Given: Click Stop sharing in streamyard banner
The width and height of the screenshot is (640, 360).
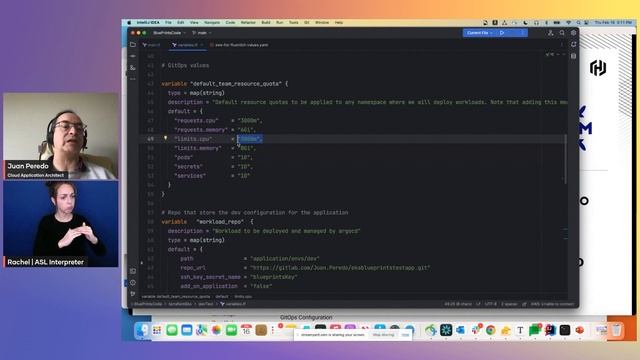Looking at the screenshot, I should tap(383, 335).
